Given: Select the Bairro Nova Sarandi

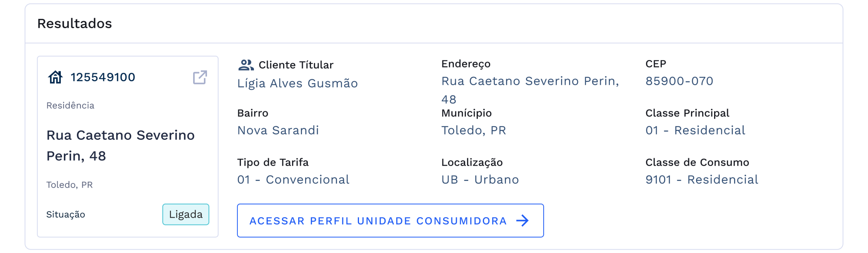Looking at the screenshot, I should click(x=278, y=131).
